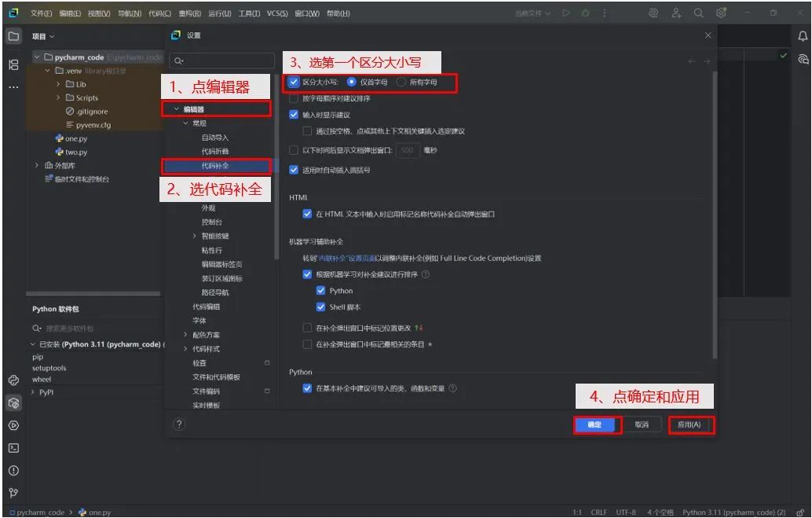The height and width of the screenshot is (518, 812).
Task: Click the PyCharm logo in title bar
Action: point(13,13)
